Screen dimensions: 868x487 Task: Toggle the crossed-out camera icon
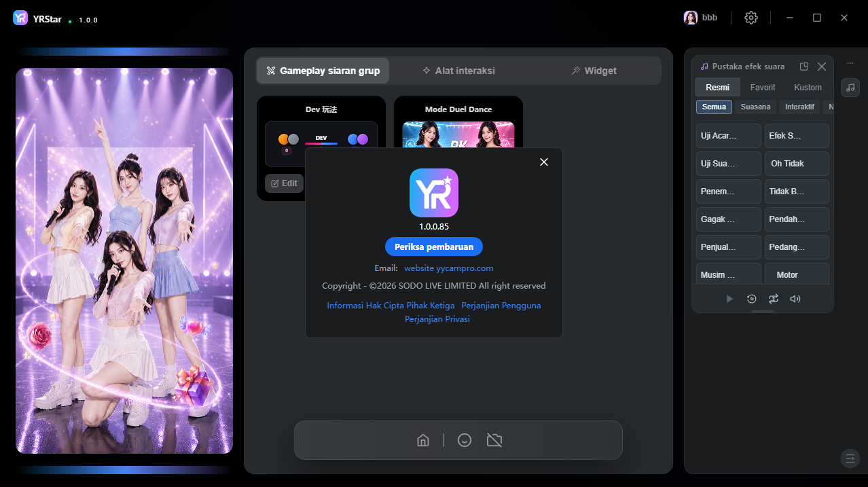point(494,440)
